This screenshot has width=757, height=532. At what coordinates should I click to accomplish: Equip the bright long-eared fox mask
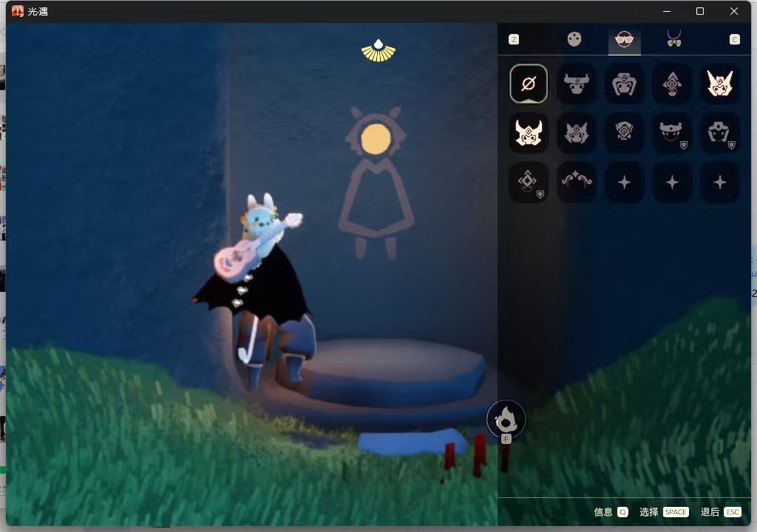click(719, 84)
